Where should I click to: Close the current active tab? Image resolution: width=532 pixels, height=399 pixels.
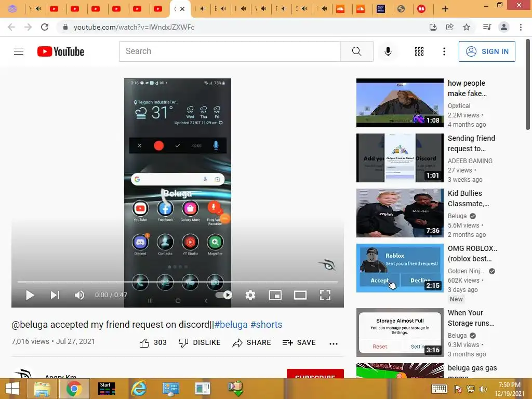182,9
